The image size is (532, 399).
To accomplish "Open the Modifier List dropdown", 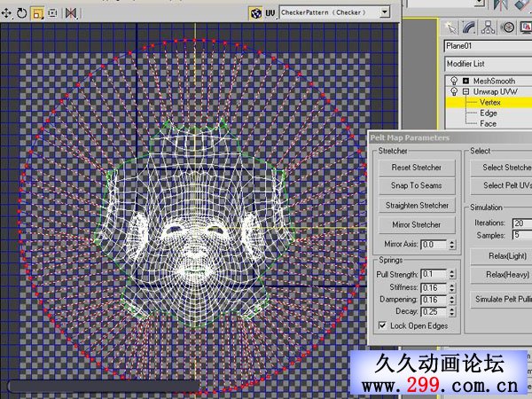I will coord(488,64).
